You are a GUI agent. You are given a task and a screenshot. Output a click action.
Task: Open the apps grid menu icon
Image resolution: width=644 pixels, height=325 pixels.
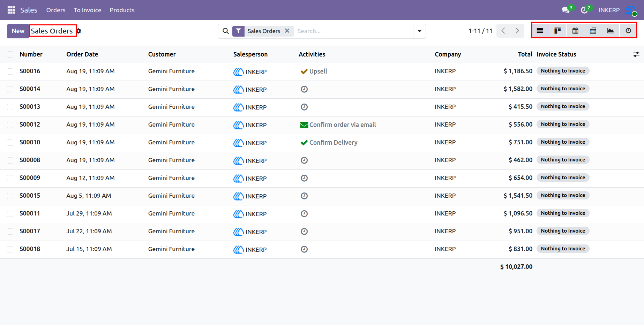tap(11, 10)
